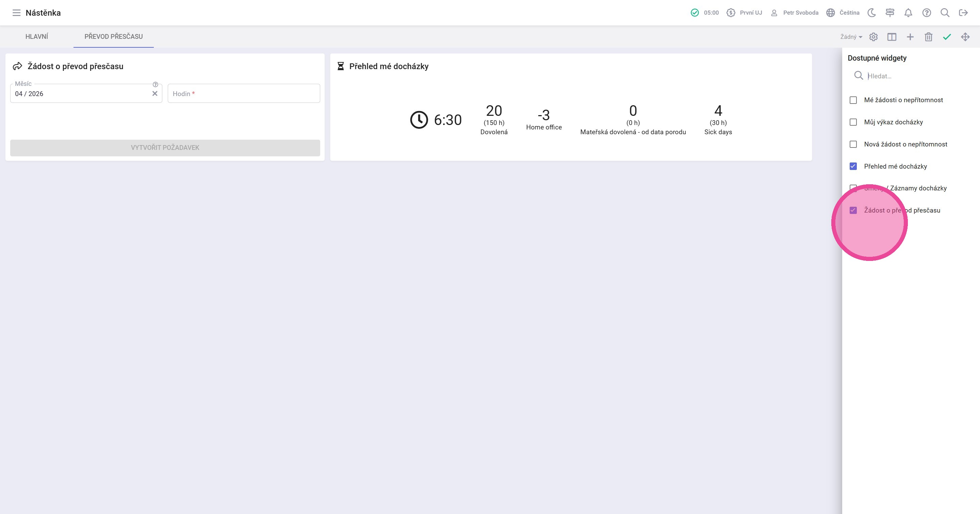980x514 pixels.
Task: Uncheck Přehled mé docházky widget
Action: [x=853, y=166]
